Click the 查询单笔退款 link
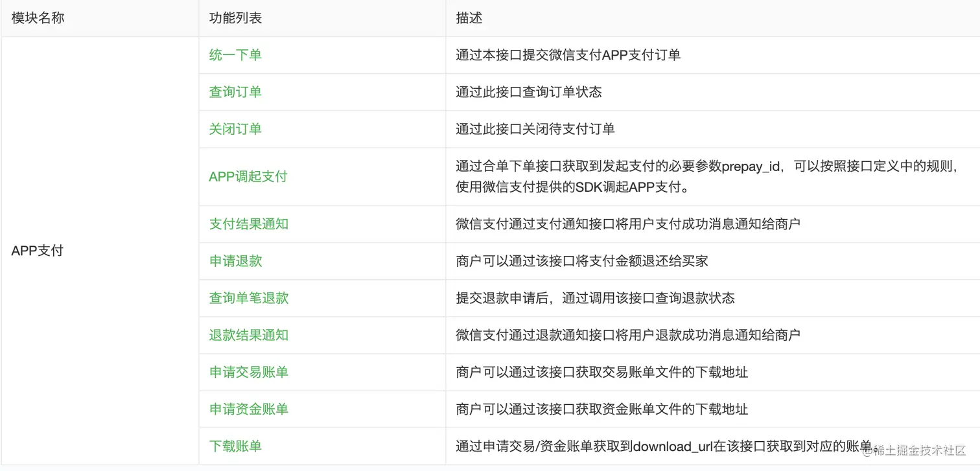The height and width of the screenshot is (471, 980). [249, 298]
